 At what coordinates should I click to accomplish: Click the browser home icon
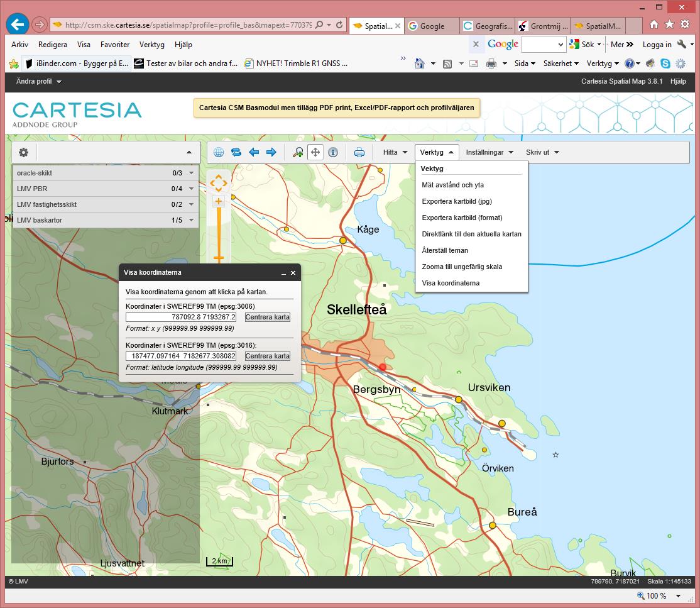(654, 25)
